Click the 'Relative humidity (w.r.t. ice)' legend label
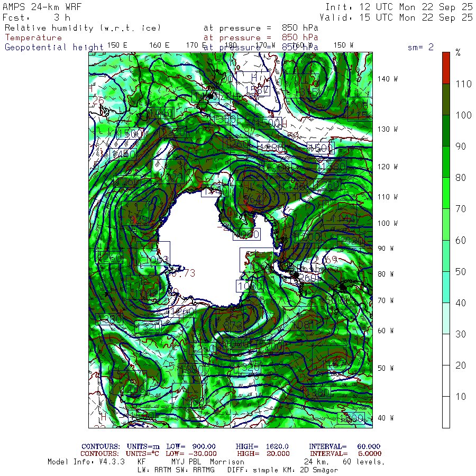This screenshot has height=476, width=476. click(83, 28)
